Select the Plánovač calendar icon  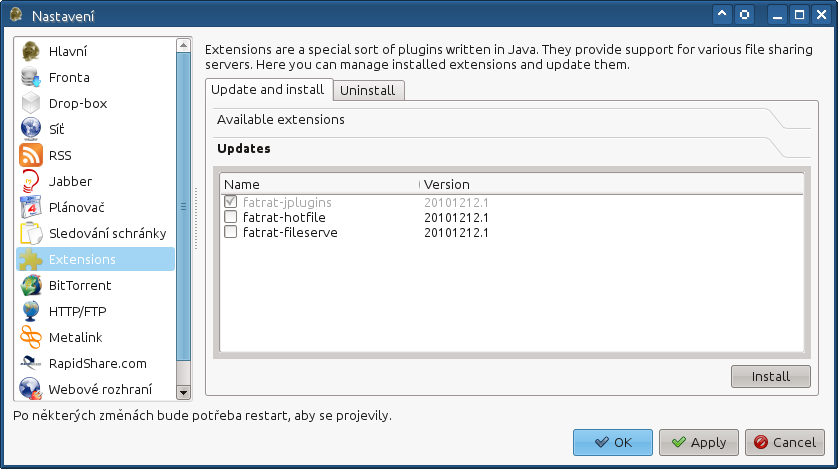[31, 207]
